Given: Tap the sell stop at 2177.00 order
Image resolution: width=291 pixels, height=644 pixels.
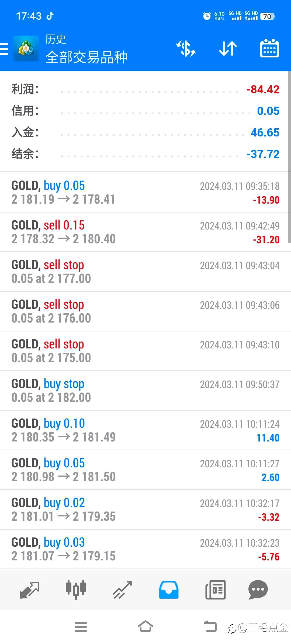Looking at the screenshot, I should pyautogui.click(x=145, y=272).
